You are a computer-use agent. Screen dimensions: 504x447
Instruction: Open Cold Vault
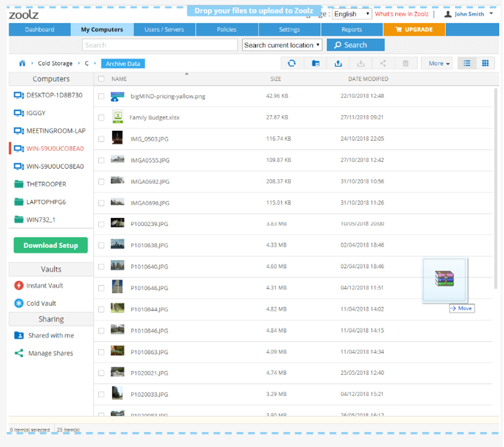tap(35, 304)
